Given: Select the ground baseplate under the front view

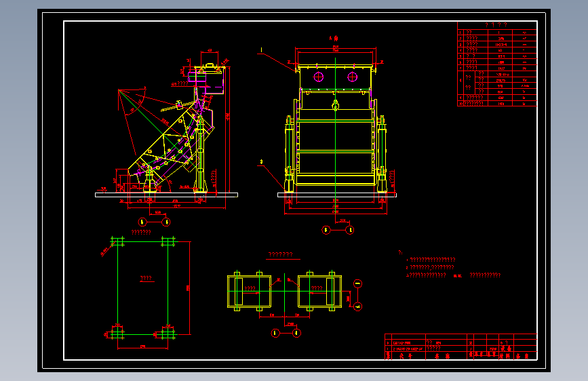Looking at the screenshot, I should 337,195.
